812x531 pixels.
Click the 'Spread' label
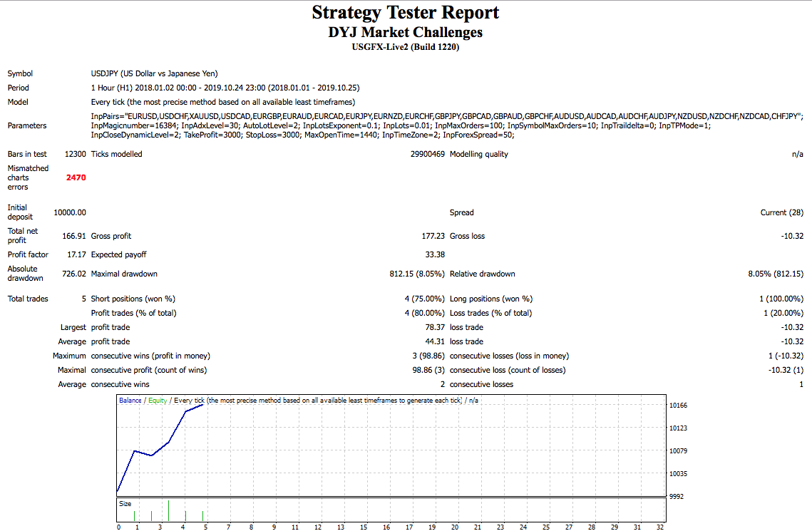[462, 212]
